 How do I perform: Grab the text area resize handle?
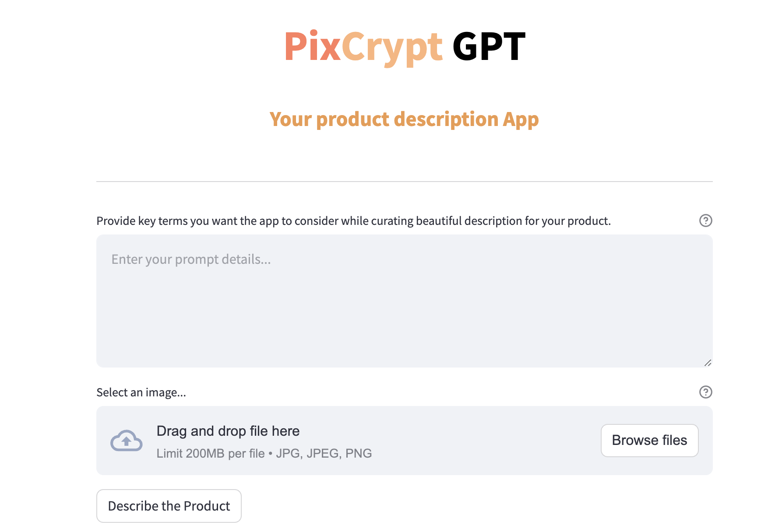pyautogui.click(x=708, y=363)
